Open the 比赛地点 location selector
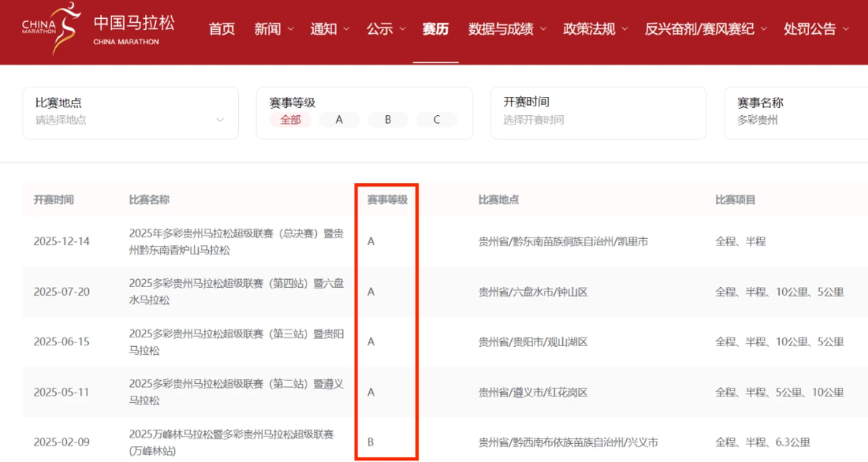 click(x=130, y=113)
